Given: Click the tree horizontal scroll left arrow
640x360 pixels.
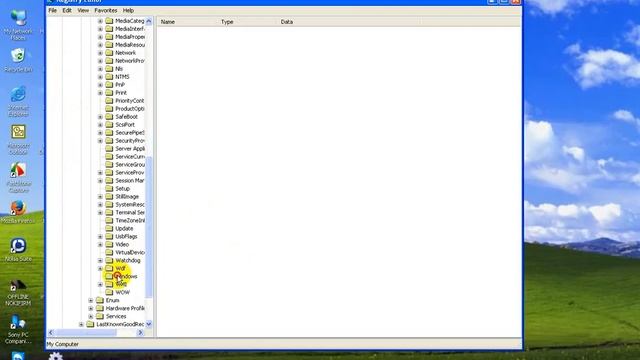Looking at the screenshot, I should (51, 333).
